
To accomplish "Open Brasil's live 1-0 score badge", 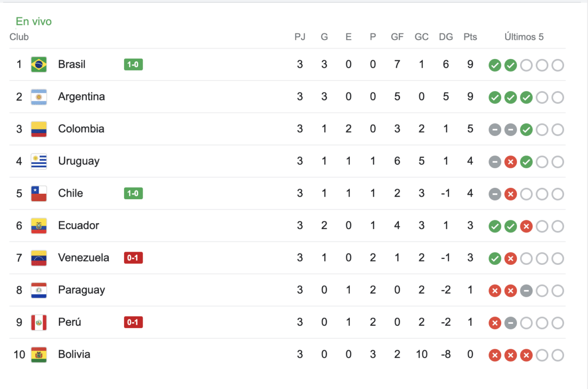I will (133, 64).
